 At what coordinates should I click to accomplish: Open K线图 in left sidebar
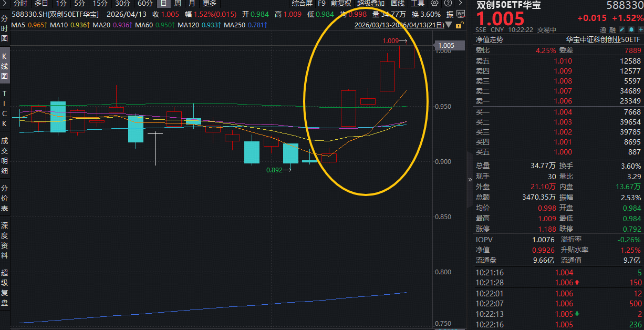[4, 66]
